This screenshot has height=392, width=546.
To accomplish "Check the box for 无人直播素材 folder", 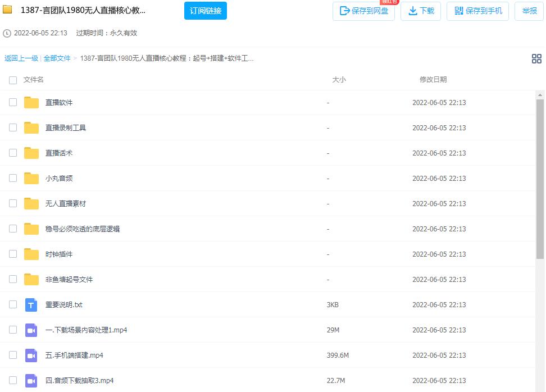I will tap(13, 203).
